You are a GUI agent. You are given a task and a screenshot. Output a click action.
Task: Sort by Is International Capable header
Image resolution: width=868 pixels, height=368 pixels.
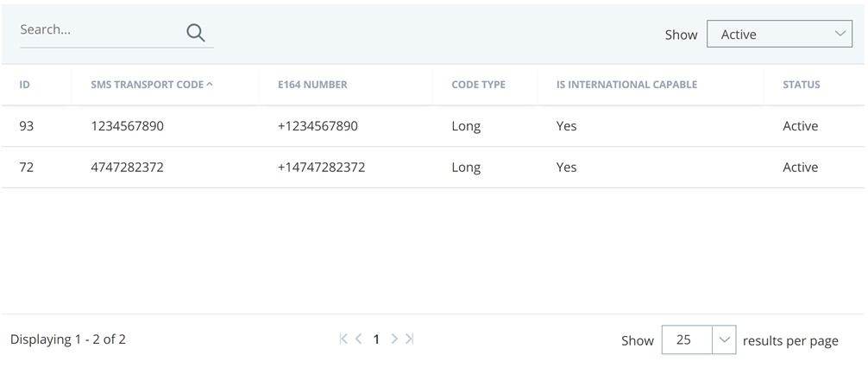click(626, 85)
